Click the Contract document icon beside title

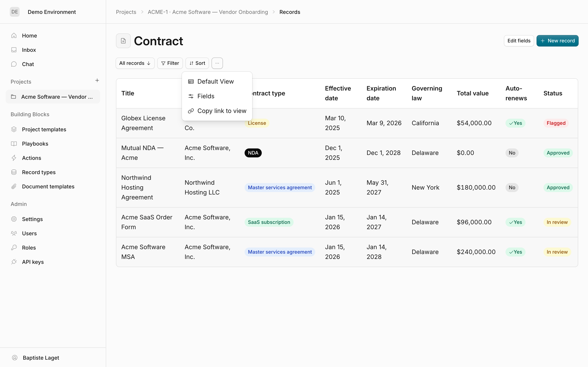(x=123, y=41)
